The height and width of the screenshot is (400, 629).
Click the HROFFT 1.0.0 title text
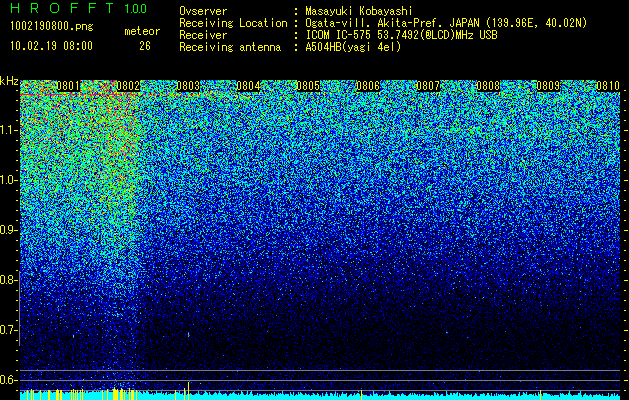tap(79, 8)
